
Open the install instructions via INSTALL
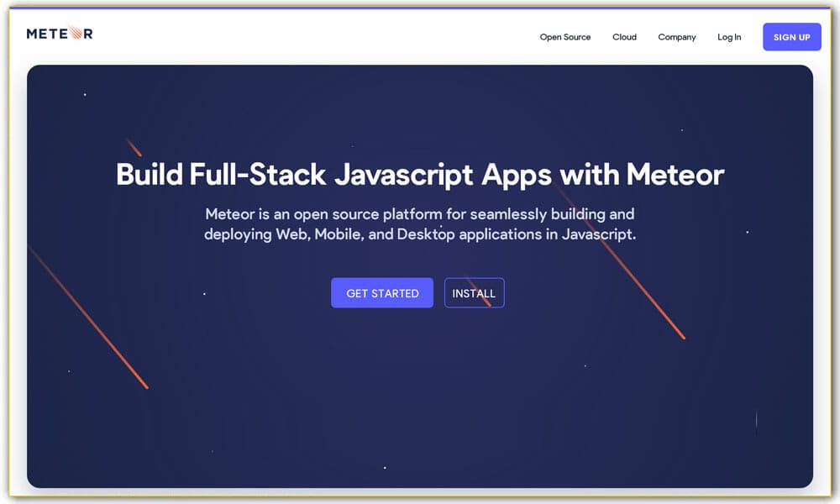pyautogui.click(x=474, y=292)
